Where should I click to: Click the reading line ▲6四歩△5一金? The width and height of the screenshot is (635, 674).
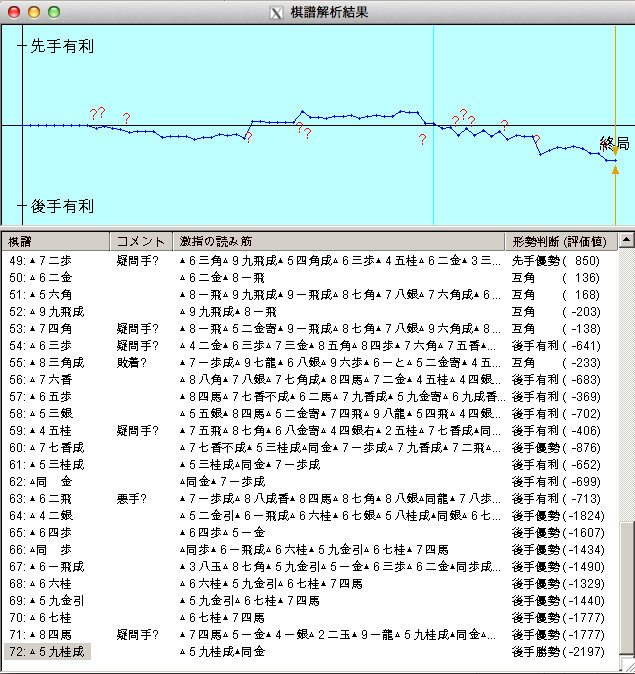pos(222,533)
